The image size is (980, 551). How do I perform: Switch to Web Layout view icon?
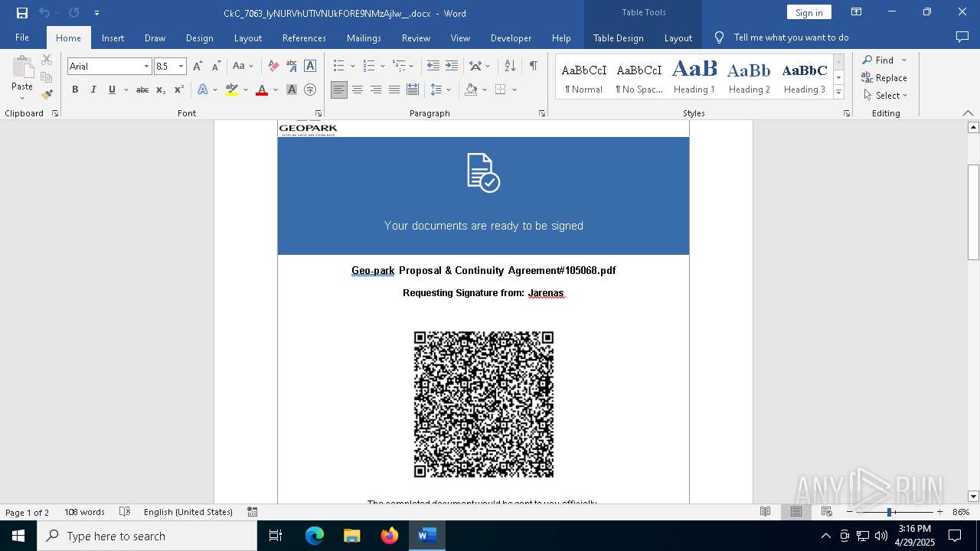tap(826, 512)
